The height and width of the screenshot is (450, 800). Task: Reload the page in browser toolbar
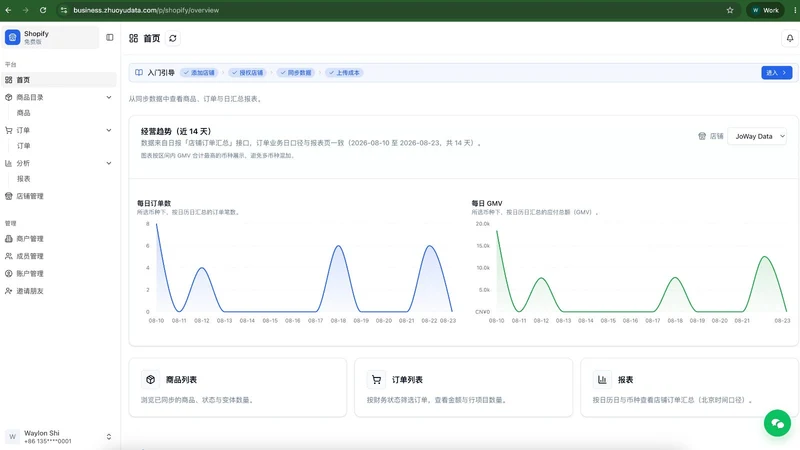43,10
